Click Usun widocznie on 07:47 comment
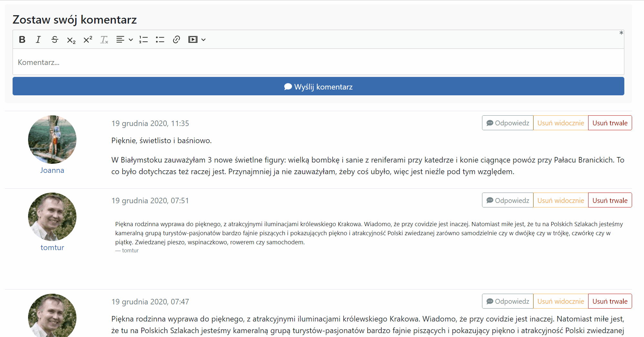This screenshot has height=337, width=644. [561, 301]
